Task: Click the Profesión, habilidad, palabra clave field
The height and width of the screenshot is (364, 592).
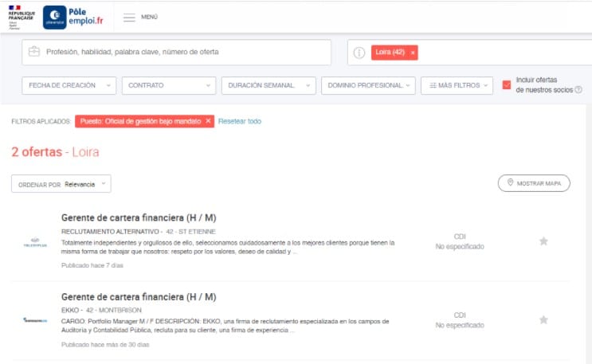Action: tap(176, 52)
